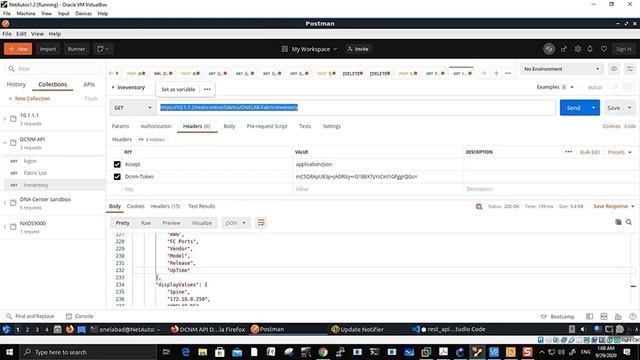Click the wrap lines icon in response
The image size is (640, 360).
pos(261,223)
